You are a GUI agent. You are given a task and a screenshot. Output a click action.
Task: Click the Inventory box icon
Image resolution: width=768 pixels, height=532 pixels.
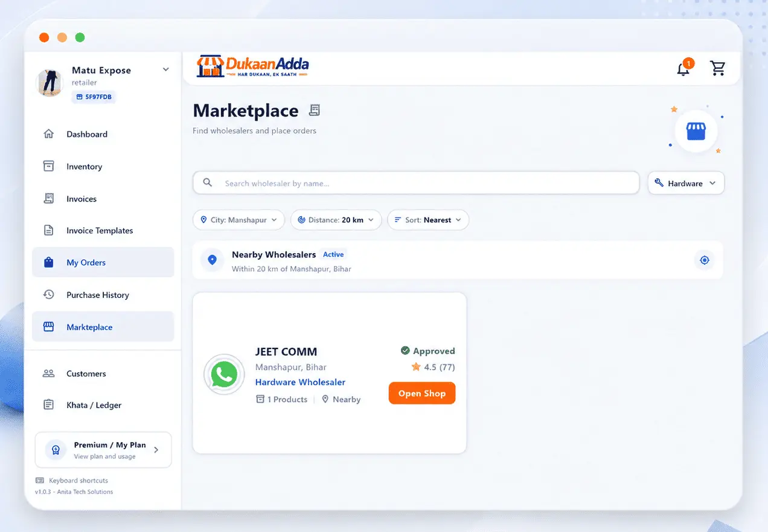point(49,166)
